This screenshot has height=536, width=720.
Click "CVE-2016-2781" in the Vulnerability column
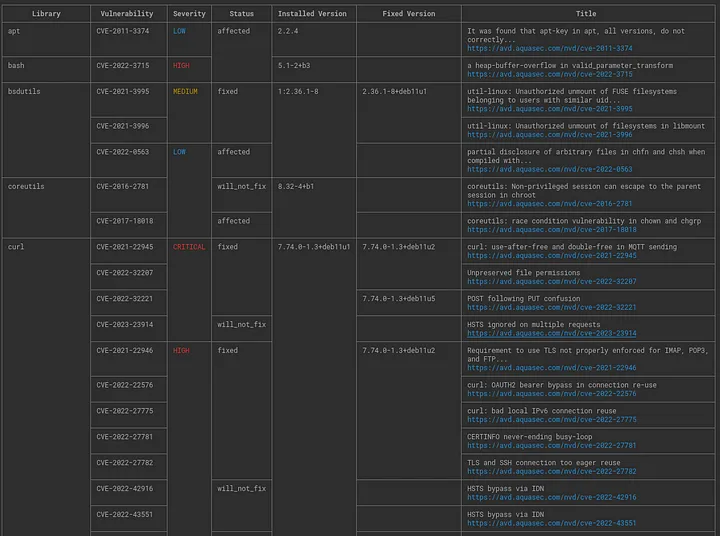tap(123, 186)
